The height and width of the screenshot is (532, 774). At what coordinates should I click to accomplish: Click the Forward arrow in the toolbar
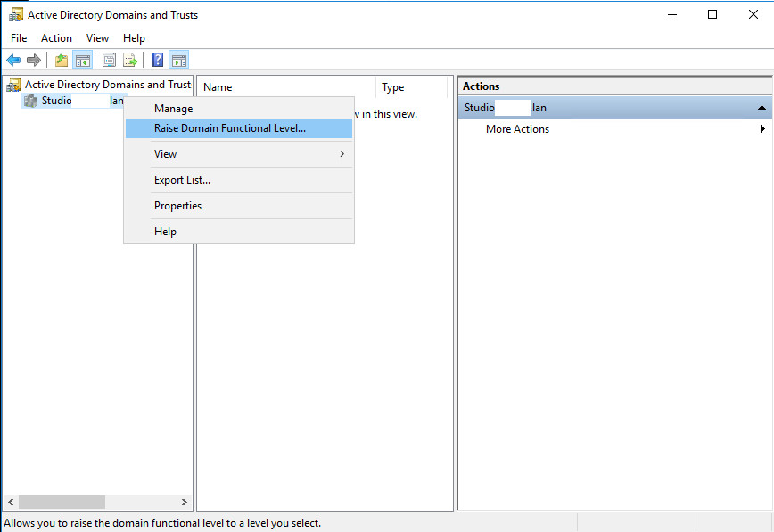click(x=34, y=61)
